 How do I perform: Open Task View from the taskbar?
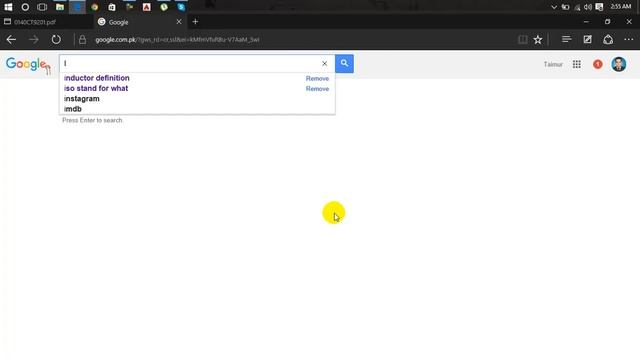point(42,7)
